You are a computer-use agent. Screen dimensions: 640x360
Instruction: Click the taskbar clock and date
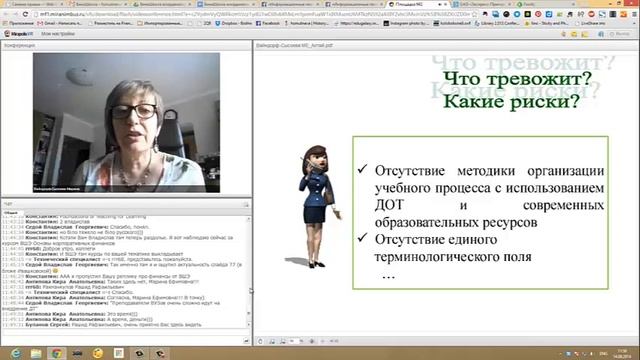click(622, 353)
